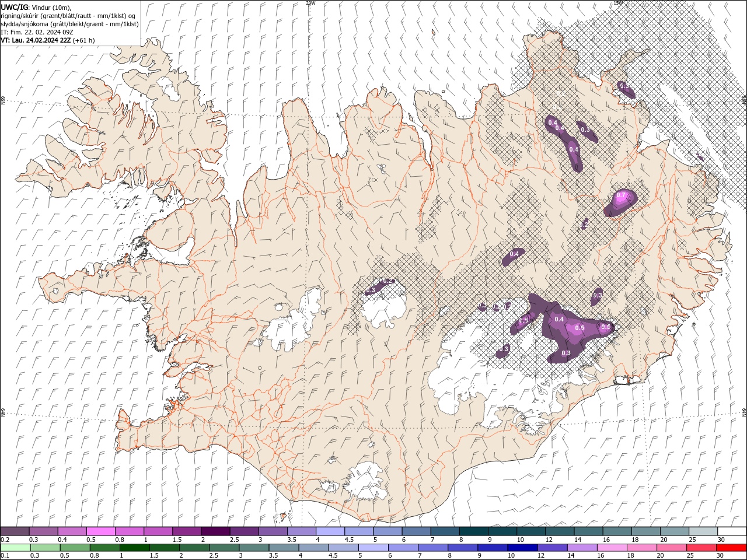Pick the snow legend swatch between 1 and 1.5
The width and height of the screenshot is (747, 560).
click(x=158, y=531)
